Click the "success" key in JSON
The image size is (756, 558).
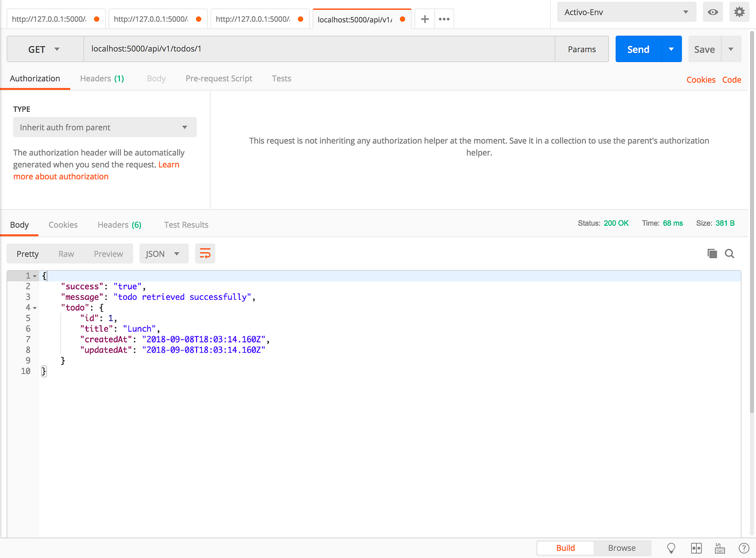[82, 287]
